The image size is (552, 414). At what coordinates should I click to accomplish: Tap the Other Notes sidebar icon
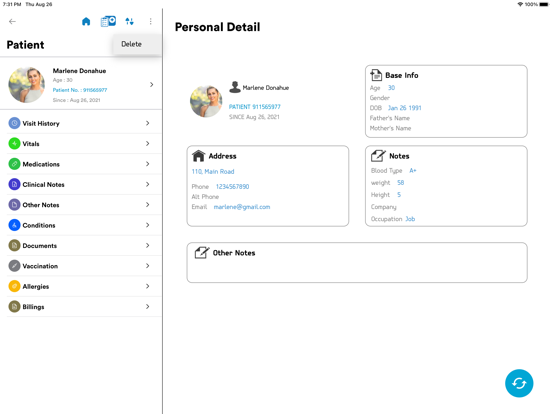(x=14, y=205)
